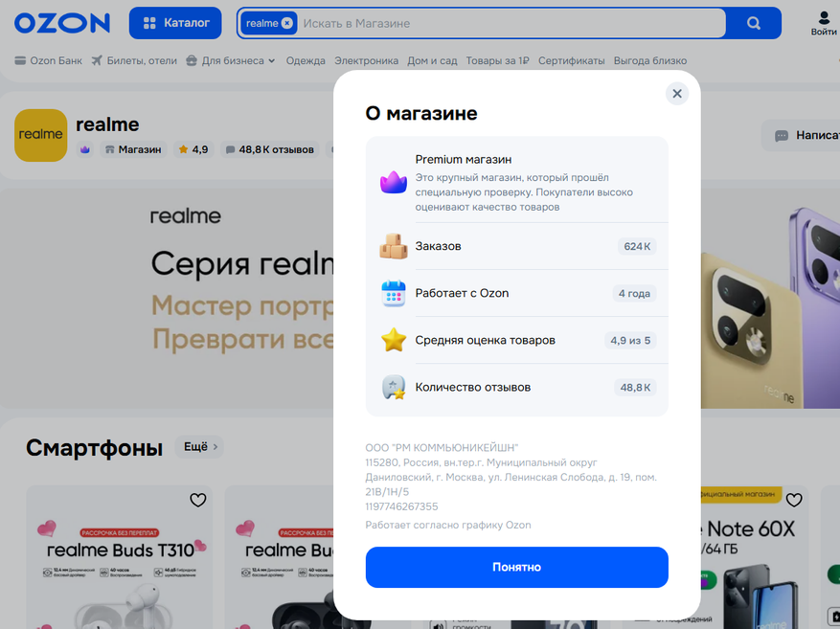Open the realme Buds T310 product card
Viewport: 840px width, 629px height.
point(120,557)
